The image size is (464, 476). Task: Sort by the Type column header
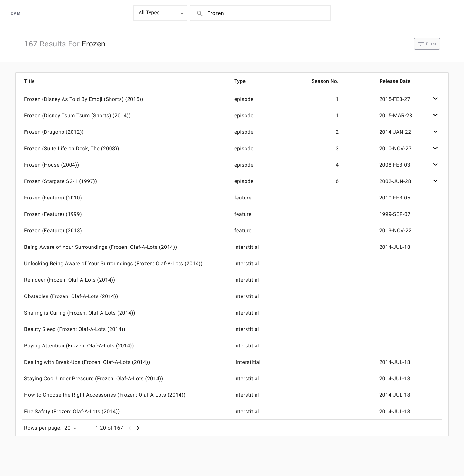[x=240, y=81]
